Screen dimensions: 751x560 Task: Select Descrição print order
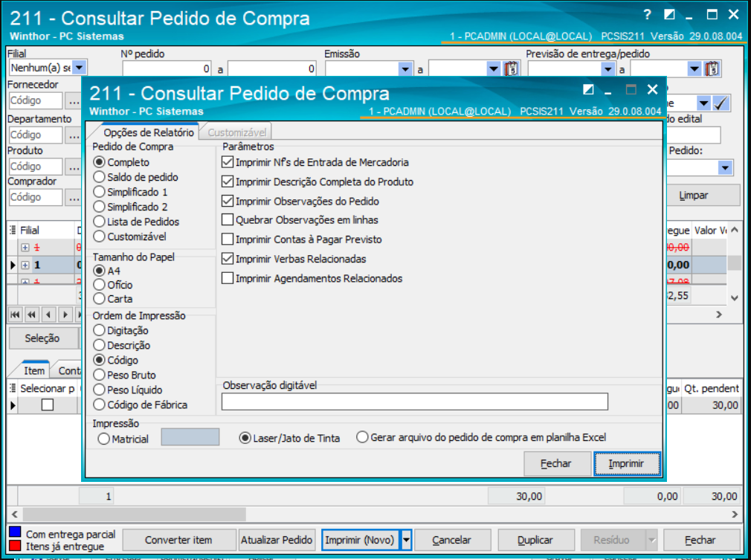122,345
